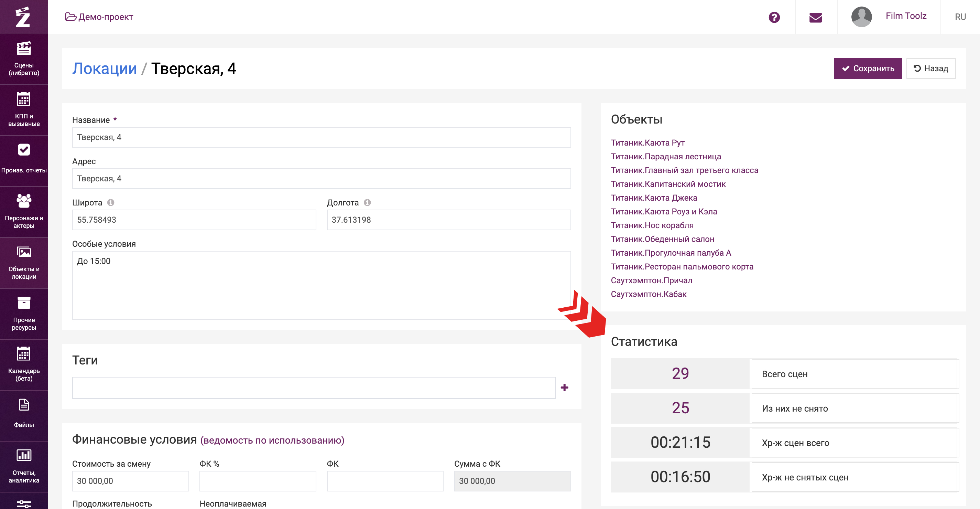Open КПП и вызывные sidebar section

pos(24,110)
